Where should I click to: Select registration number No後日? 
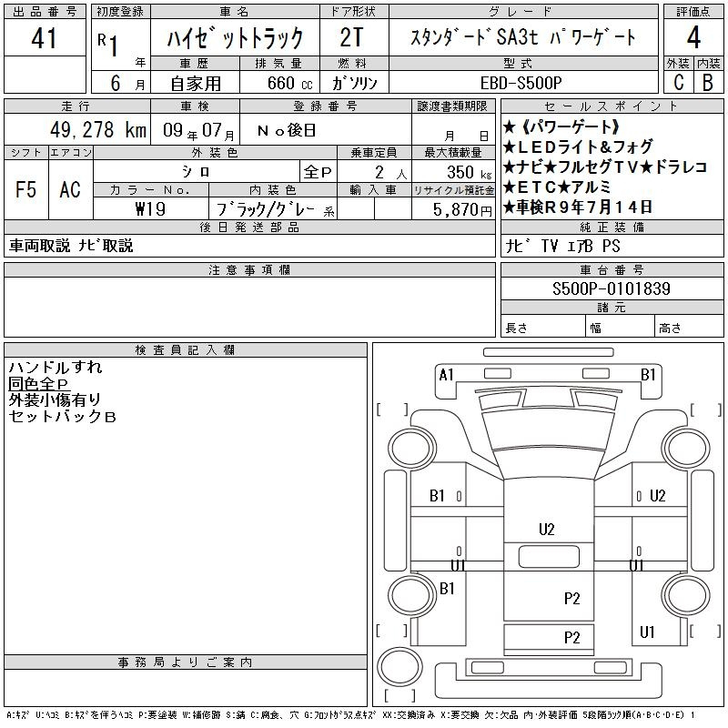tap(287, 130)
